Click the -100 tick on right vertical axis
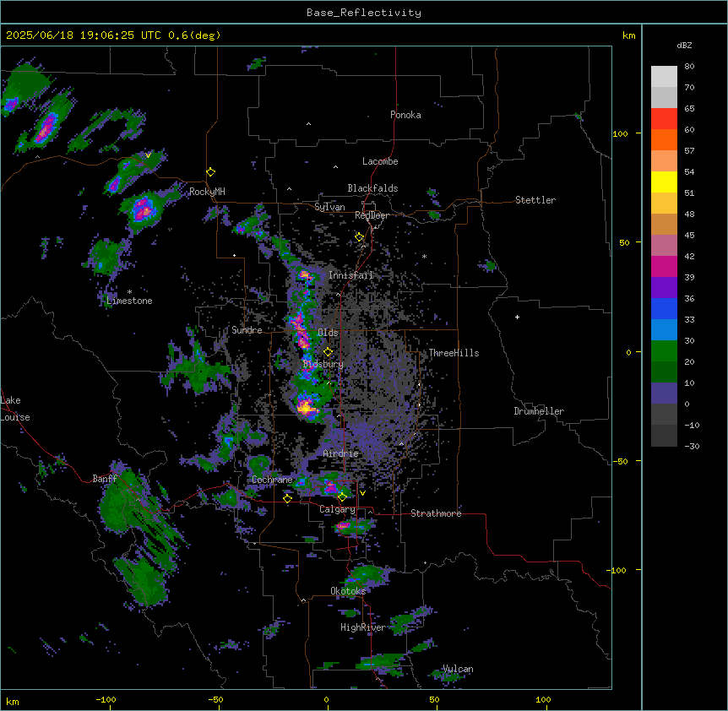 617,570
